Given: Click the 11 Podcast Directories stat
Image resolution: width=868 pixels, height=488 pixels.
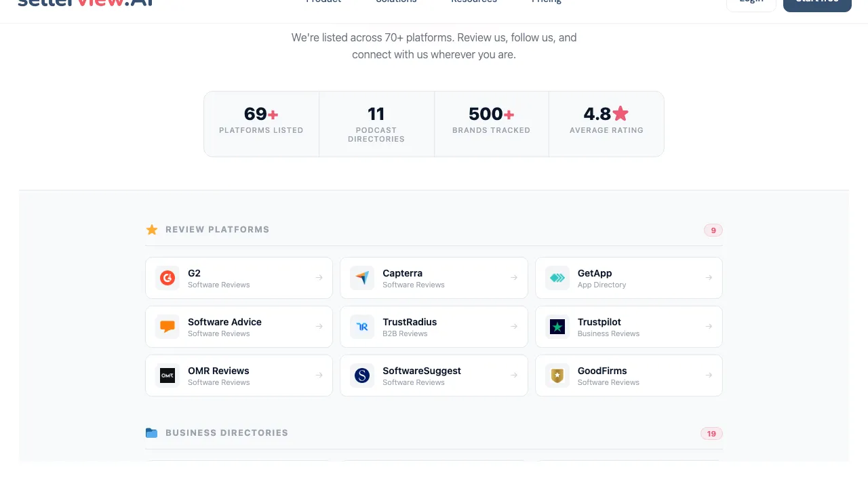Looking at the screenshot, I should click(376, 124).
